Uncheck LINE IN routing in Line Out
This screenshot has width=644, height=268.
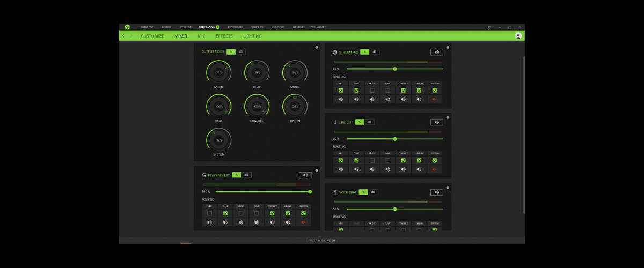click(419, 160)
